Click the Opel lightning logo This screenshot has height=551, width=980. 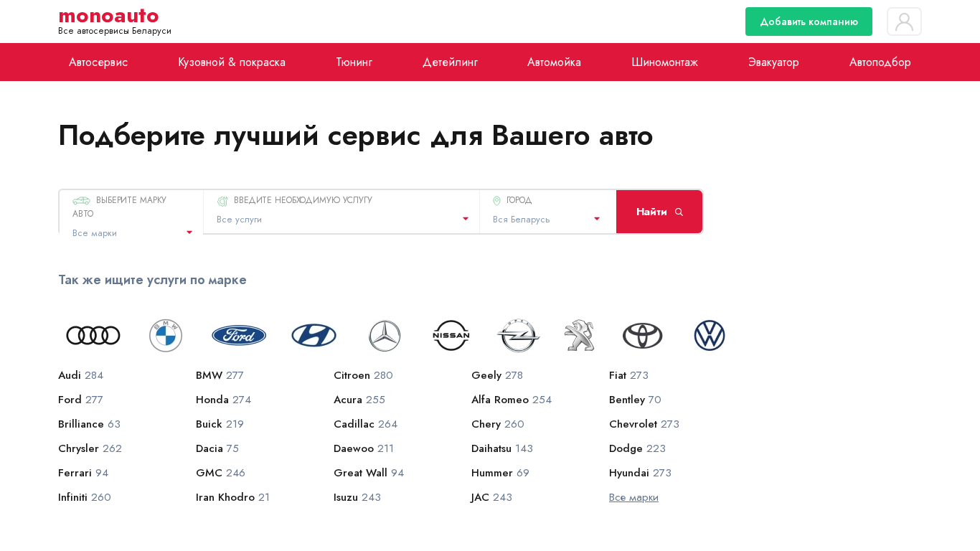click(518, 336)
